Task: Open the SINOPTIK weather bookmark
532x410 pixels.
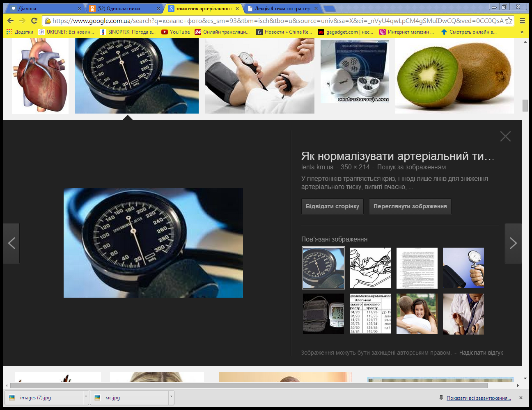Action: tap(128, 32)
